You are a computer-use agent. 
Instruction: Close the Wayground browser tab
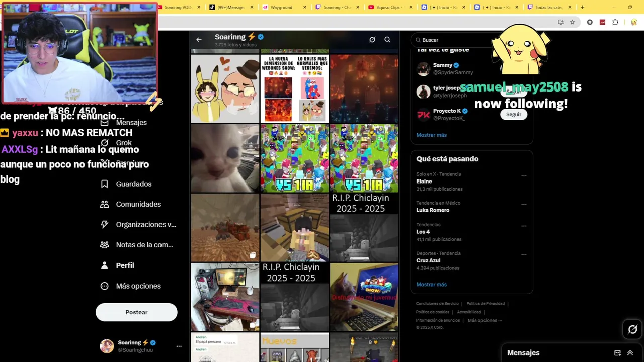305,7
